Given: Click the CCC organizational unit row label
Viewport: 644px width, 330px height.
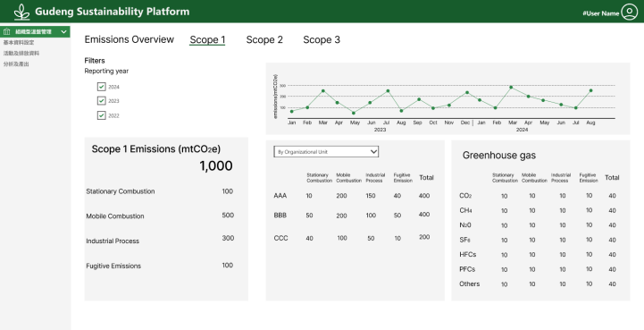Looking at the screenshot, I should (x=281, y=238).
